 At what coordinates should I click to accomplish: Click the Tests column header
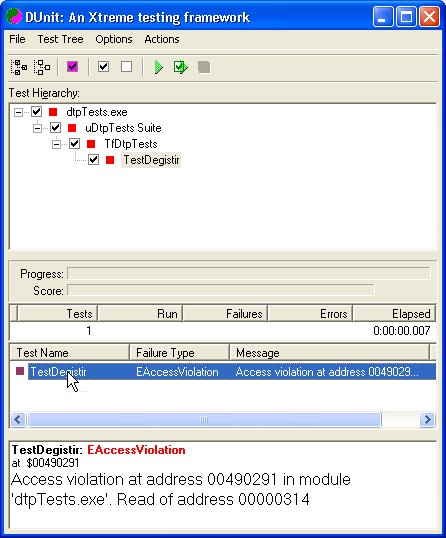pos(57,314)
